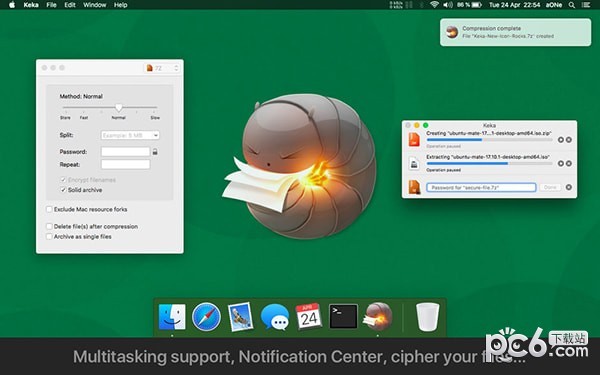Click 'Operation paused' under Extracting task

tap(443, 170)
